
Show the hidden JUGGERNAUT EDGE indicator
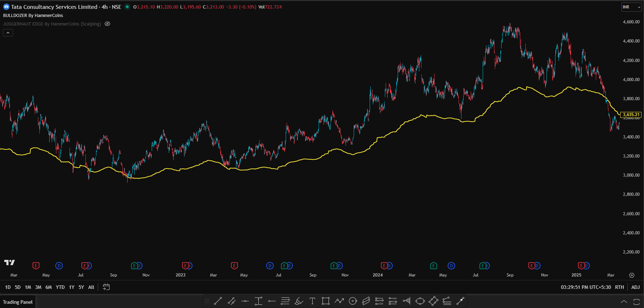point(107,24)
